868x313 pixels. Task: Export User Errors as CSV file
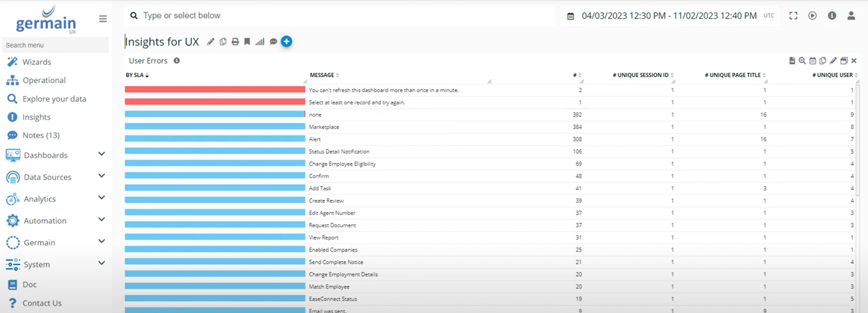coord(792,61)
